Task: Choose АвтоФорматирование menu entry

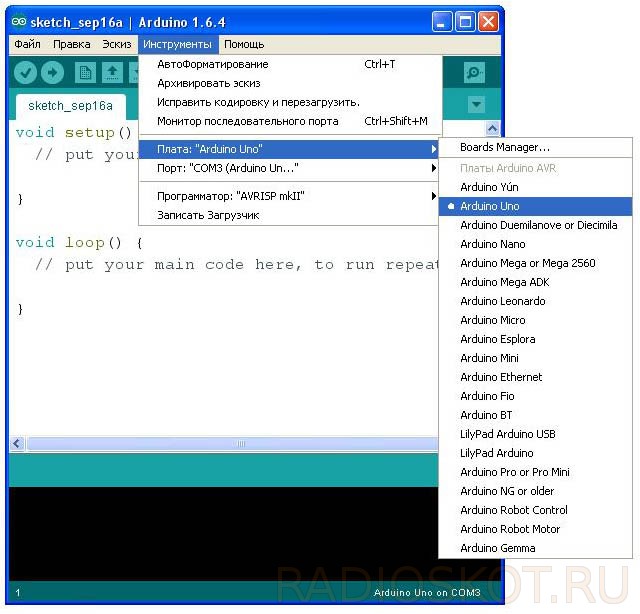Action: click(290, 64)
